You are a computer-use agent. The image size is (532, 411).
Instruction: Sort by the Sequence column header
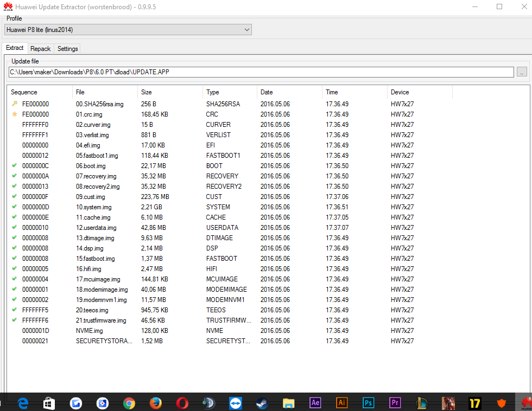40,92
